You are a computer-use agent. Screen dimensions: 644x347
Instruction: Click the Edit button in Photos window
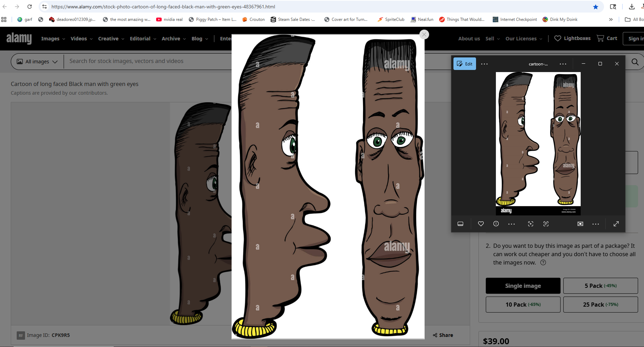[x=465, y=64]
